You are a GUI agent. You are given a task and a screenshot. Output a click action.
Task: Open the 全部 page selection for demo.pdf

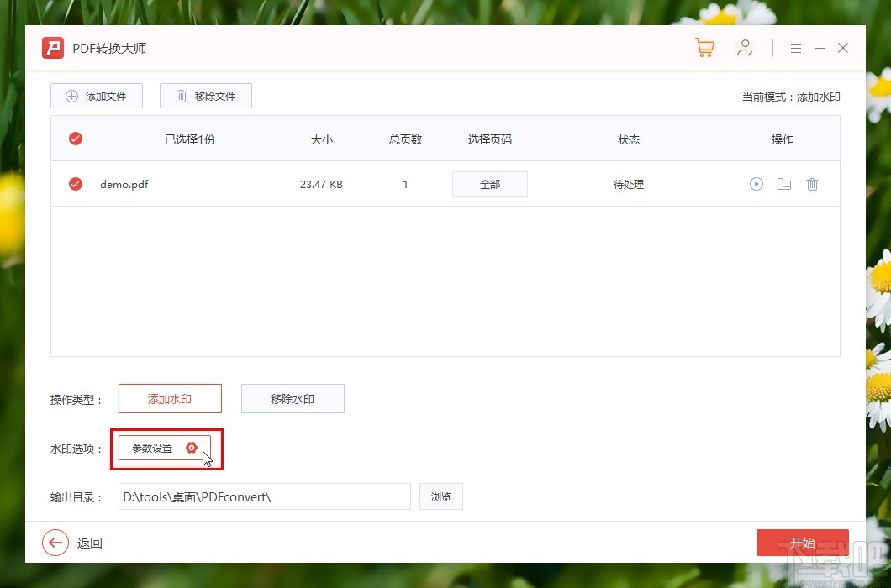[x=490, y=184]
